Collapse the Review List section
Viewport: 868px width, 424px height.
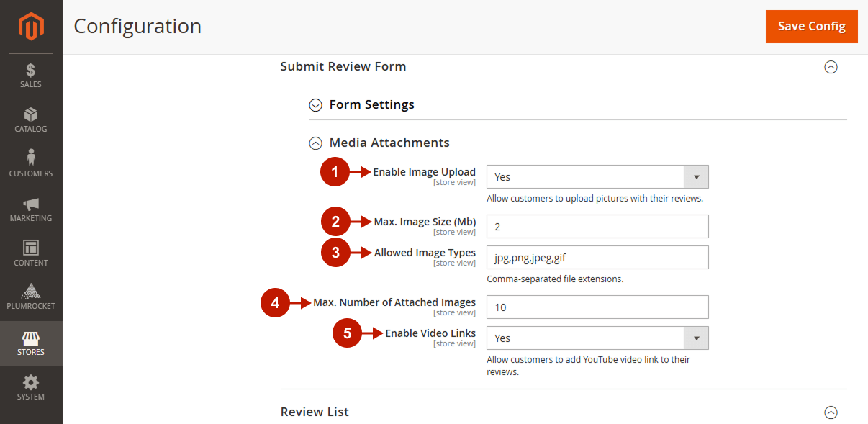(831, 412)
